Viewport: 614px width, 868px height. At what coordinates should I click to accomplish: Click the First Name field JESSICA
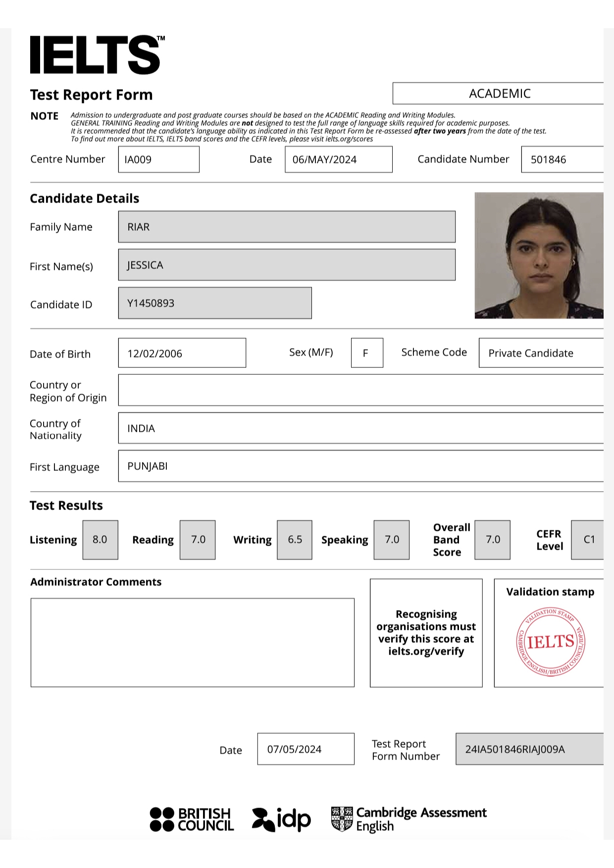(x=287, y=265)
